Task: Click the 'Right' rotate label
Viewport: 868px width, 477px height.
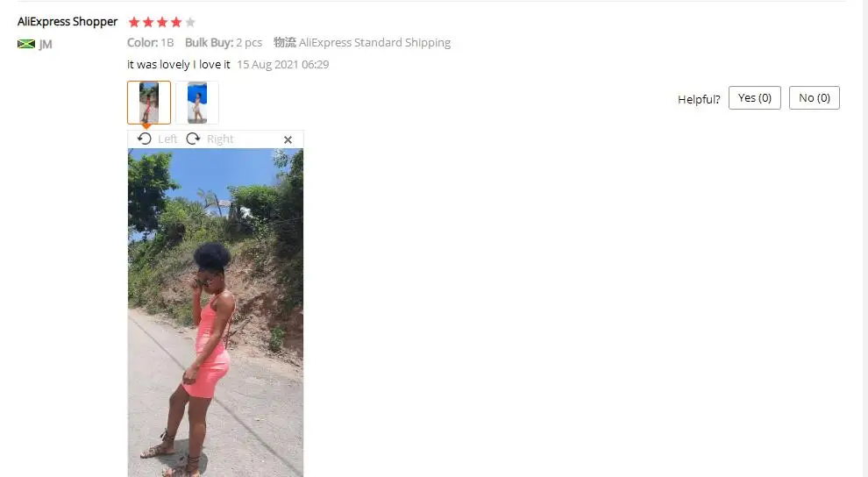Action: 220,139
